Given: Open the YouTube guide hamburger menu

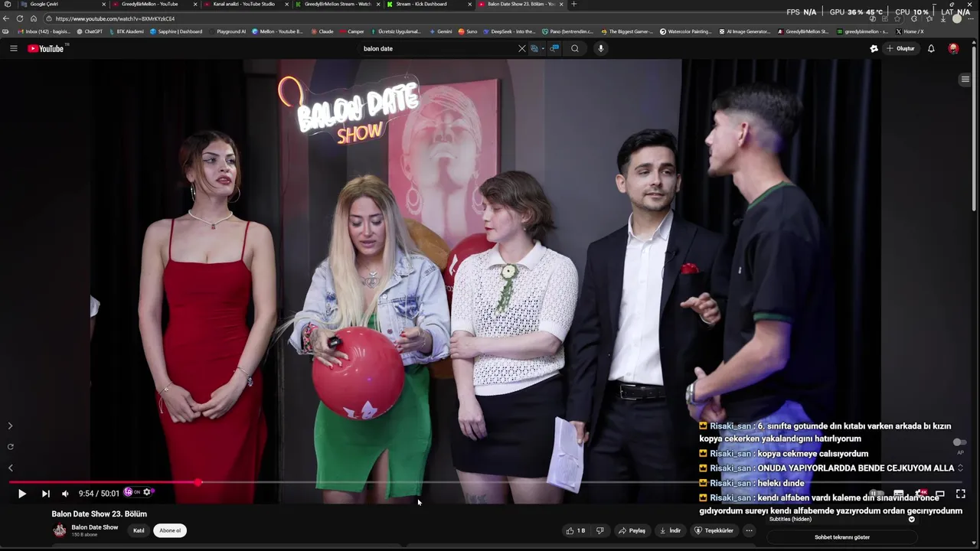Looking at the screenshot, I should pyautogui.click(x=13, y=48).
